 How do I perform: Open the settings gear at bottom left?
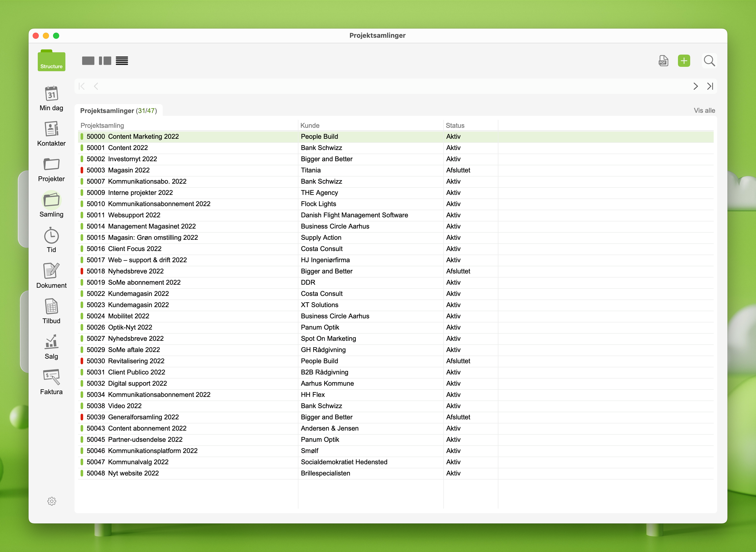pos(52,501)
